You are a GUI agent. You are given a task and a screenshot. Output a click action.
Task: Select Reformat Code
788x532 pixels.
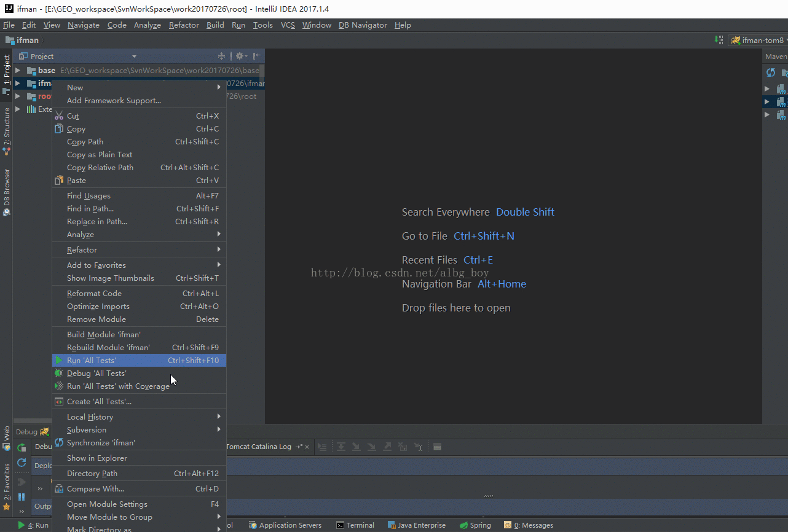coord(139,294)
